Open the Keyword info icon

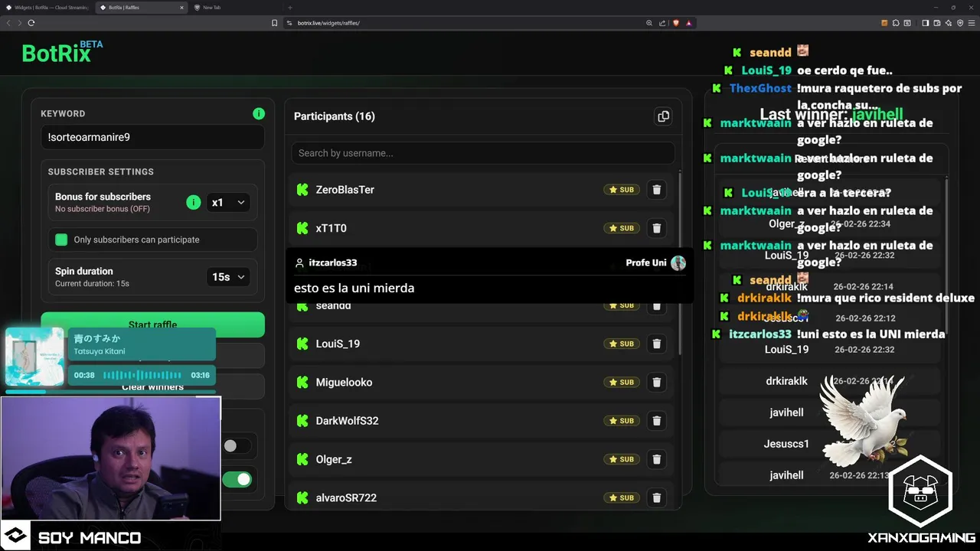(x=259, y=113)
